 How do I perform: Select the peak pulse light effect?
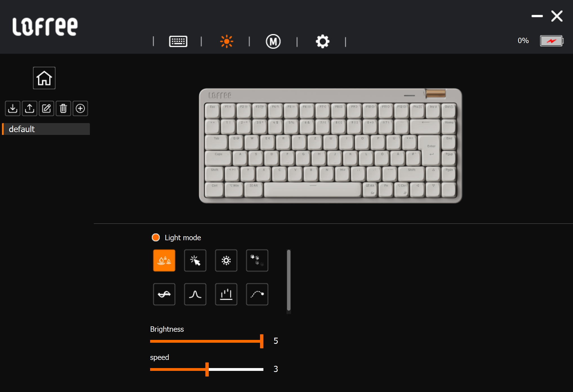(195, 294)
